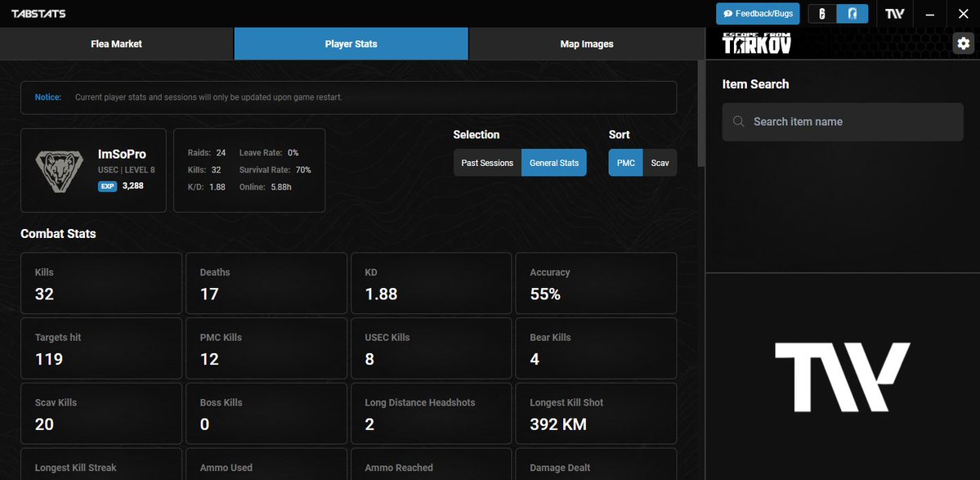Sort by PMC
Image resolution: width=980 pixels, height=480 pixels.
coord(625,163)
